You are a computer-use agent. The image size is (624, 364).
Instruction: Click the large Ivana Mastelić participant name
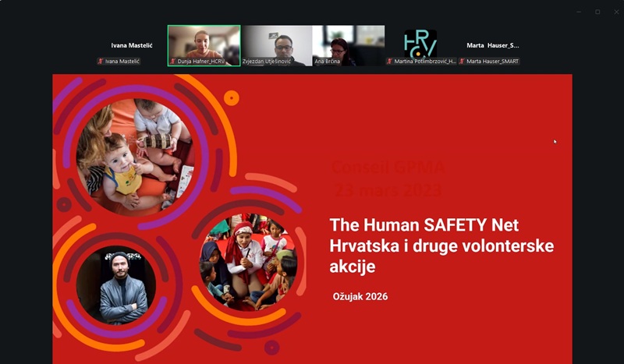tap(132, 45)
